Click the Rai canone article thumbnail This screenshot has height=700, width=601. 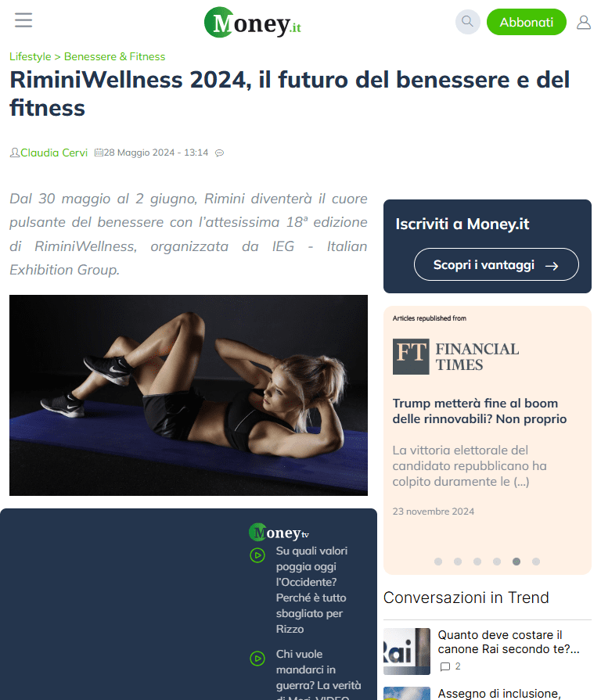click(406, 652)
